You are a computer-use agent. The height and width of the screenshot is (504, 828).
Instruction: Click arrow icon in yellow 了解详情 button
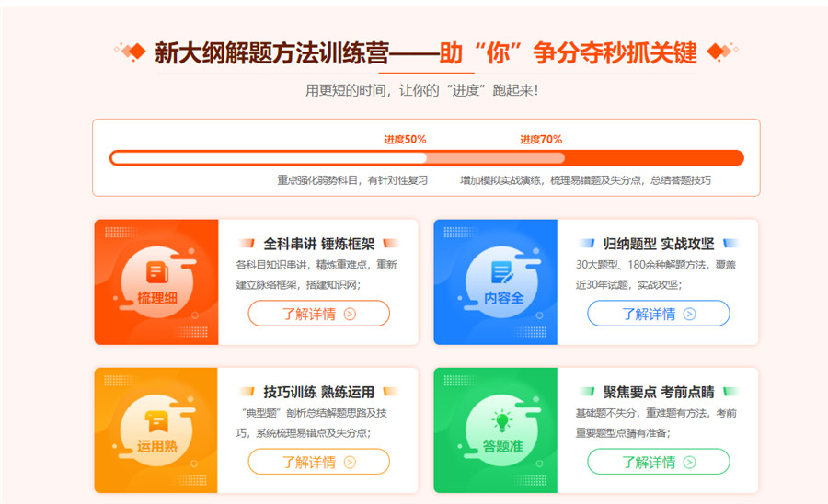click(350, 463)
